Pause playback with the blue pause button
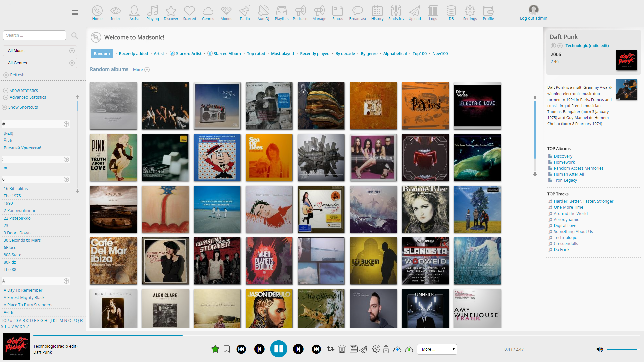 pos(279,349)
